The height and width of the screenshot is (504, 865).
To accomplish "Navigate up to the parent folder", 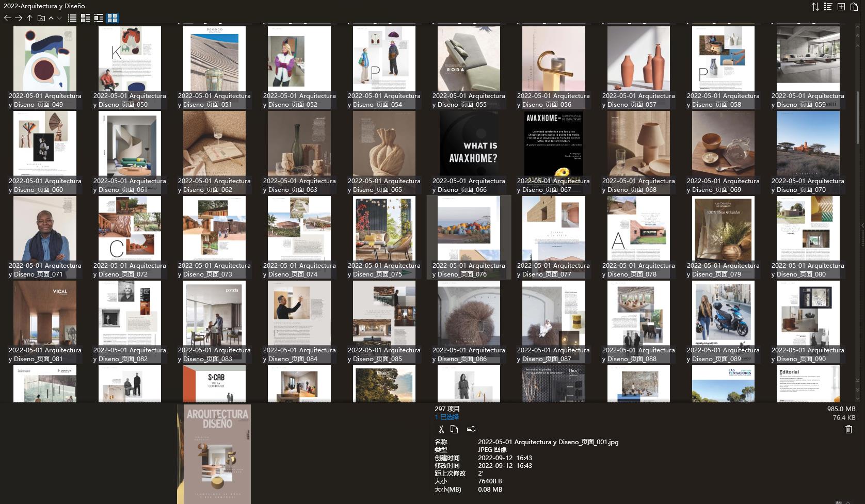I will [x=29, y=18].
